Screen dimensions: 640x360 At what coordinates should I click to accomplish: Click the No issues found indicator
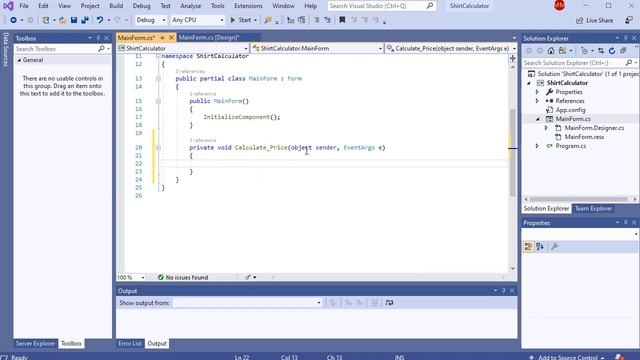tap(183, 278)
